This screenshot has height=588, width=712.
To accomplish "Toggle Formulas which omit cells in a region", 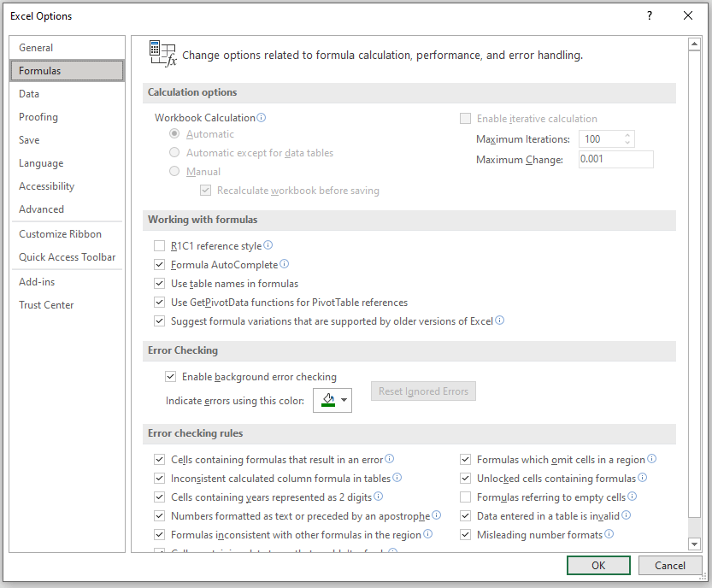I will 466,460.
